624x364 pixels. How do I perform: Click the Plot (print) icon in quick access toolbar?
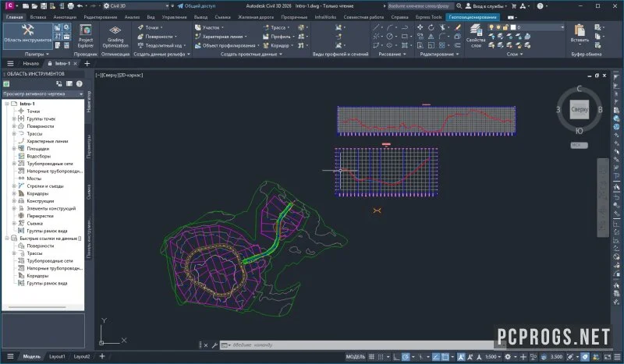pos(71,6)
